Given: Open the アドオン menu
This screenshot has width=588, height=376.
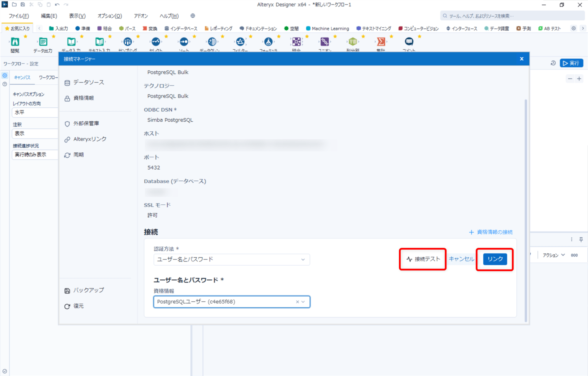Looking at the screenshot, I should (141, 16).
